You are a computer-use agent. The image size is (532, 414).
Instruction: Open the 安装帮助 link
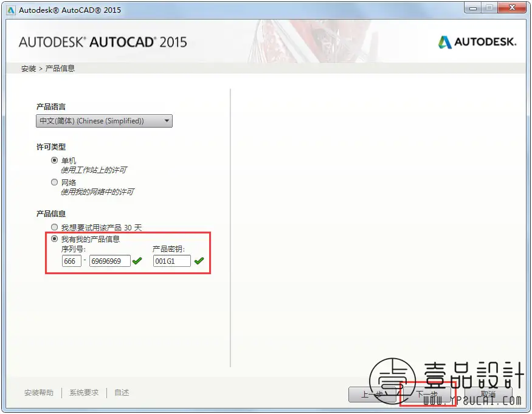pyautogui.click(x=39, y=393)
